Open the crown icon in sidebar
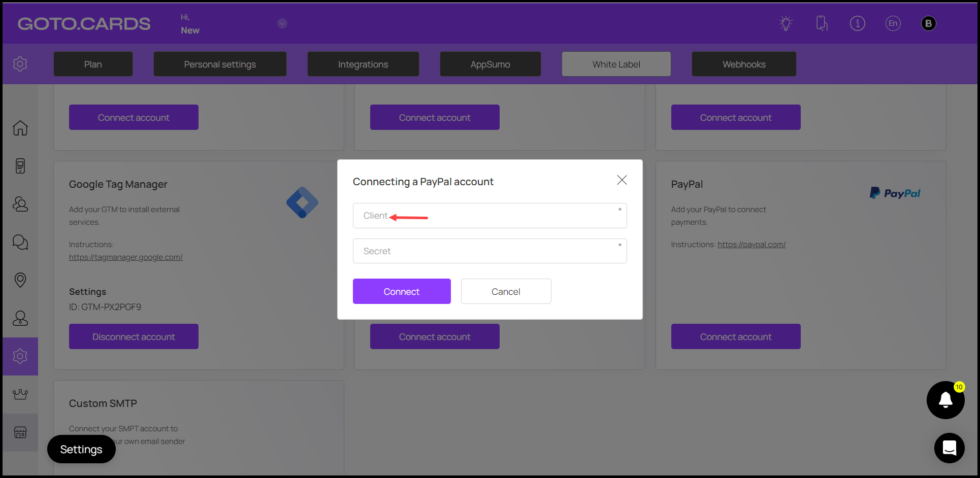The width and height of the screenshot is (980, 478). click(20, 394)
